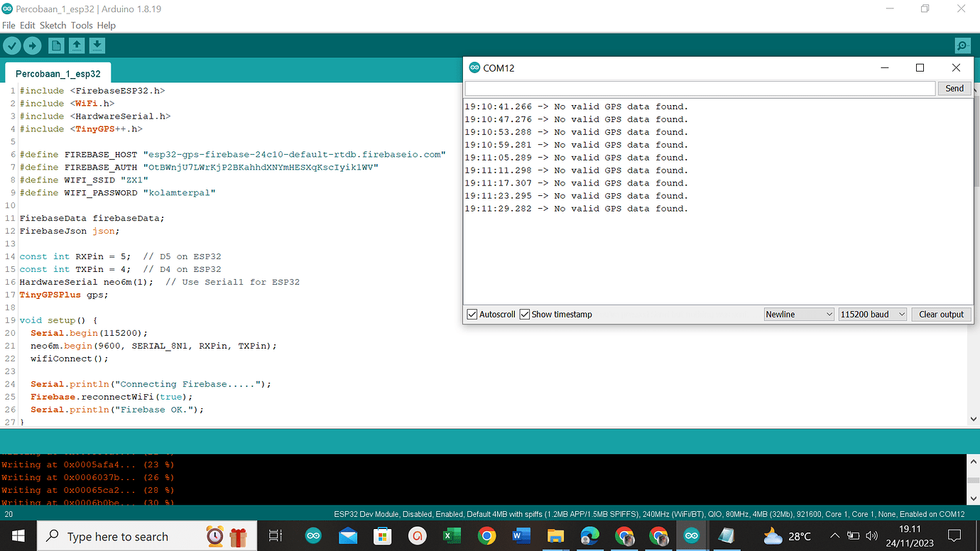Open the Tools menu

pos(81,25)
